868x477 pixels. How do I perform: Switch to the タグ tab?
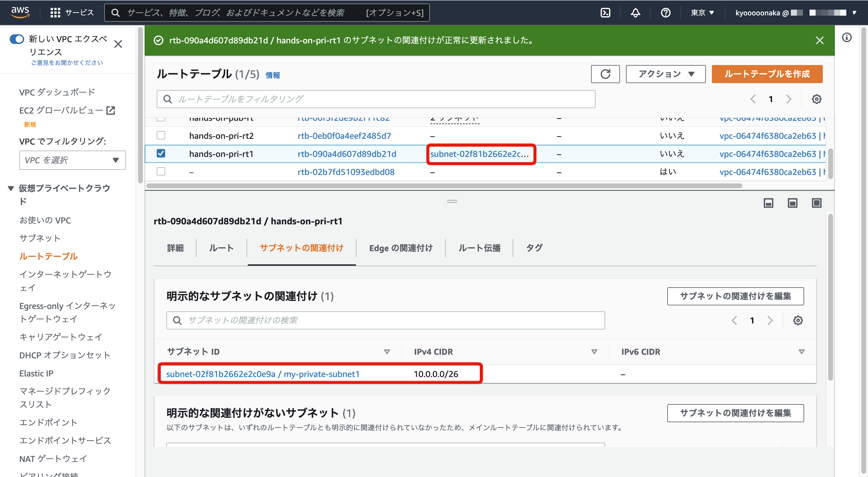[534, 248]
